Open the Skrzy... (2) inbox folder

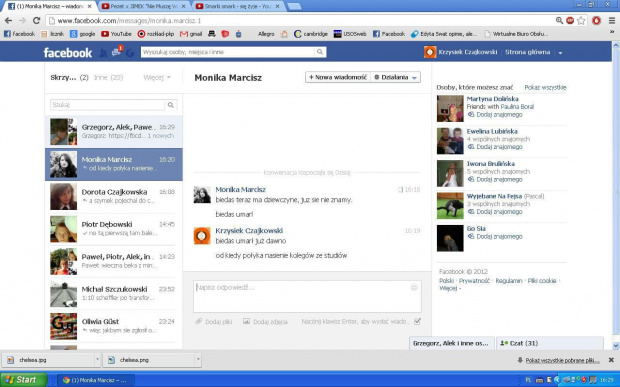click(x=69, y=77)
